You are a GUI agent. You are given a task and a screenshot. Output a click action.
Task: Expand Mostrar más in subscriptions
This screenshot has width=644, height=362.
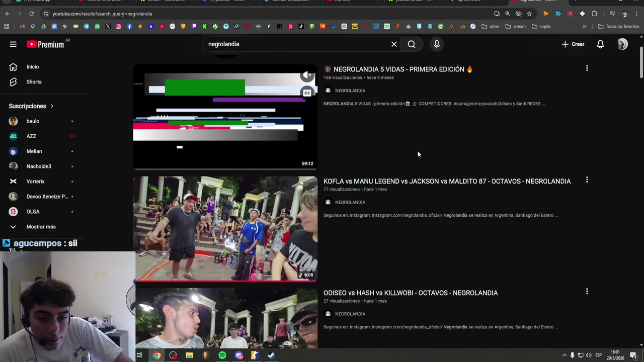[40, 227]
